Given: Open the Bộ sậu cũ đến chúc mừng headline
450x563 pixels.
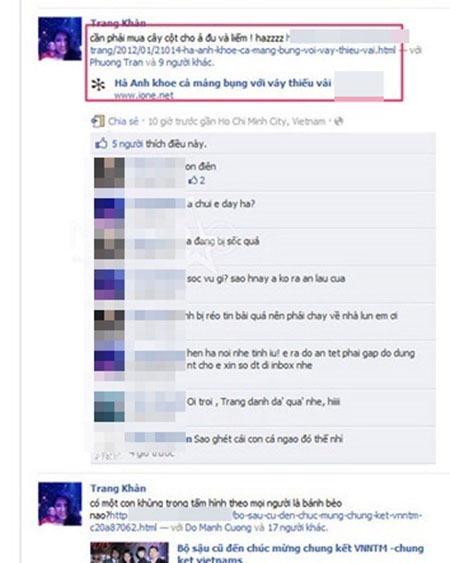Looking at the screenshot, I should point(300,553).
